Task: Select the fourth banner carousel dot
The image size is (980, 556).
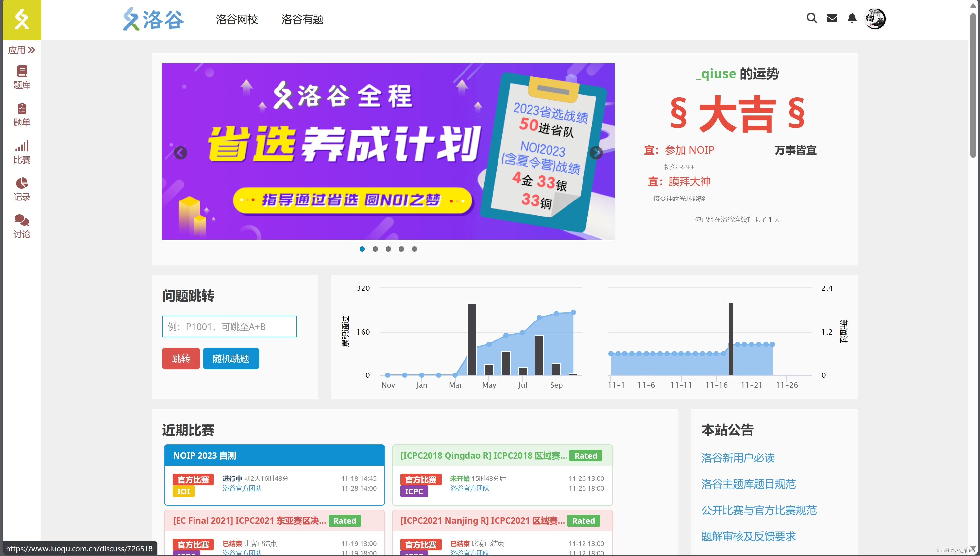Action: [x=401, y=249]
